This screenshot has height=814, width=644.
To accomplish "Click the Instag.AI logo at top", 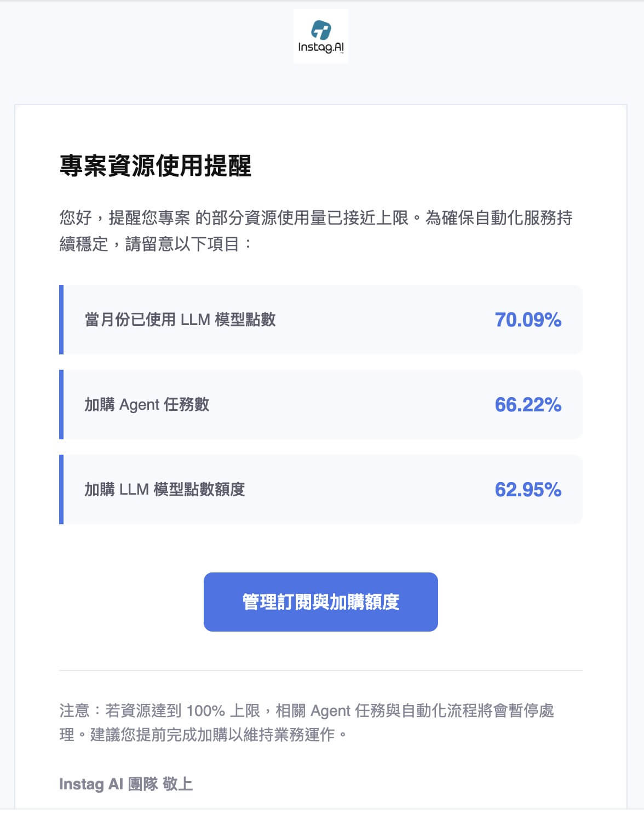I will 321,37.
